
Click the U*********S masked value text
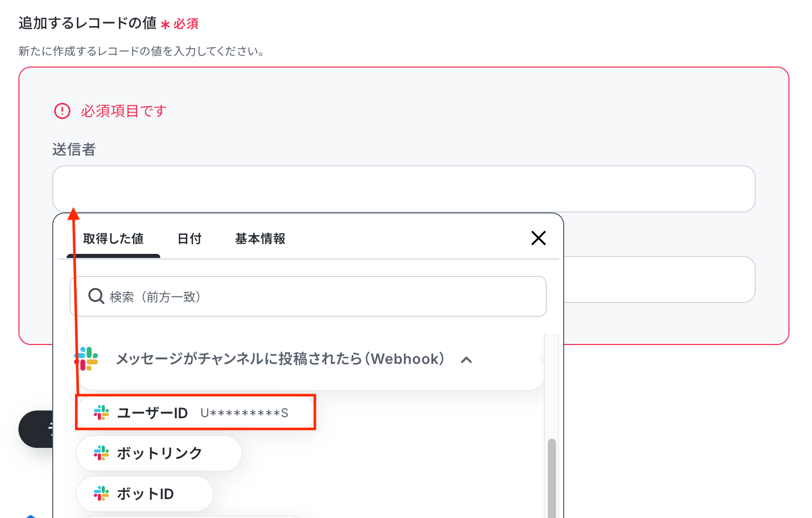[244, 413]
